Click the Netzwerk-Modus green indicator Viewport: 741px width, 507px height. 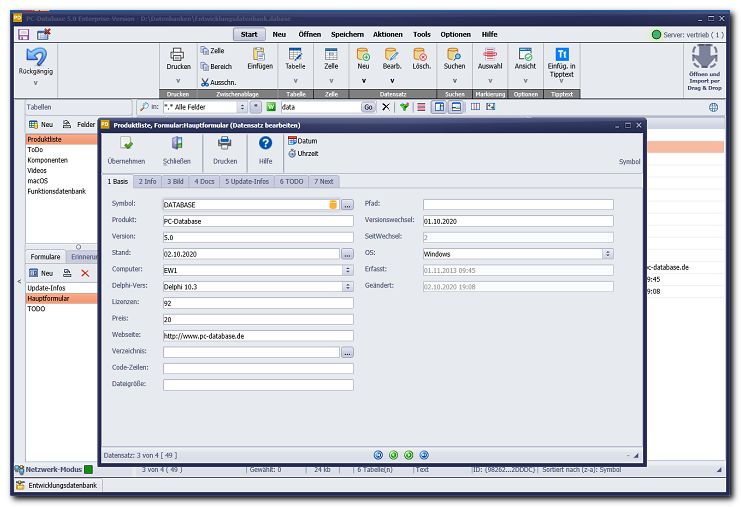(x=88, y=469)
